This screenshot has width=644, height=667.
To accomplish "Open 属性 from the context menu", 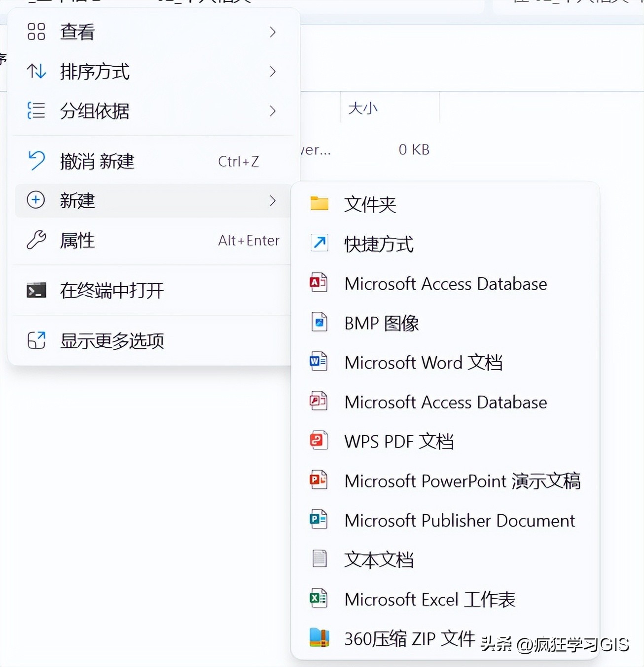I will (154, 240).
